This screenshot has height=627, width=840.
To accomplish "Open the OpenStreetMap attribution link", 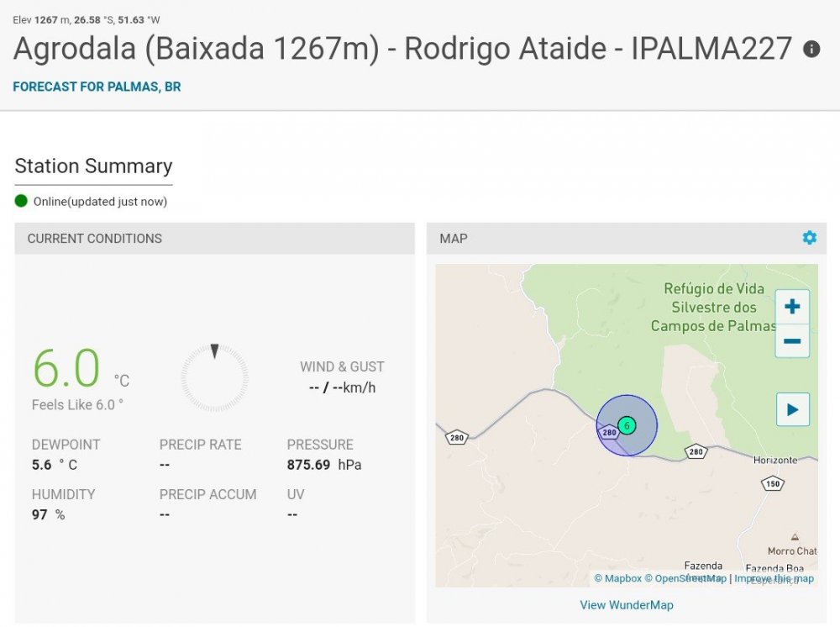I will [x=685, y=578].
